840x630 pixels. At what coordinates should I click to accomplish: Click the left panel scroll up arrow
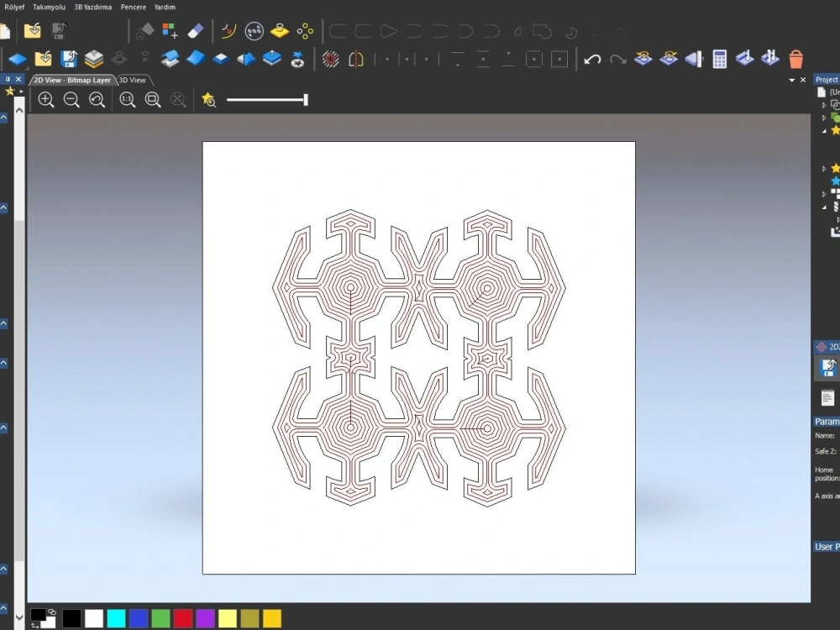click(19, 110)
